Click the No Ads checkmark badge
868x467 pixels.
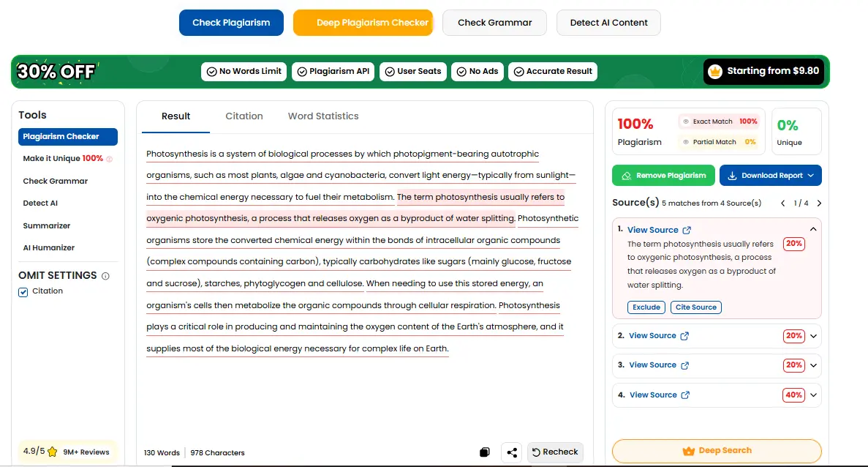[478, 72]
